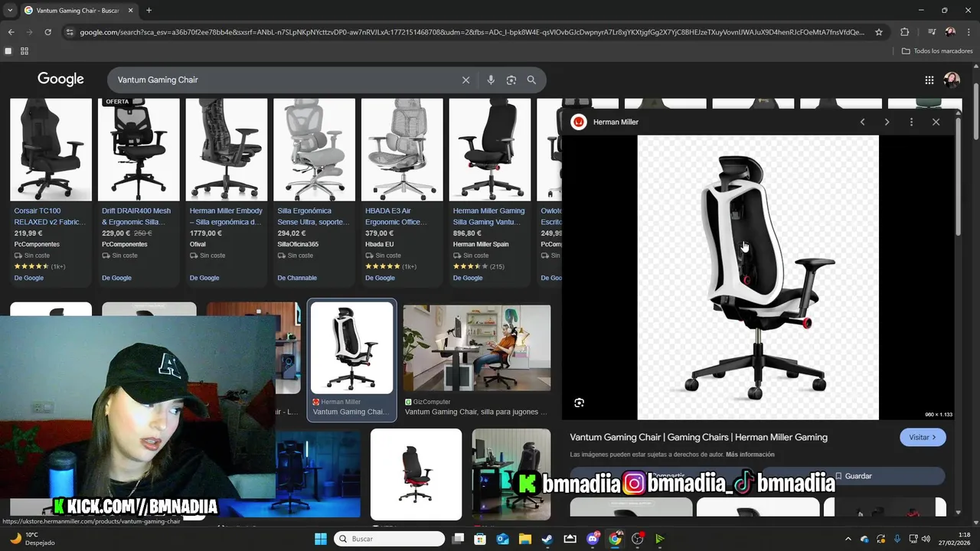Screen dimensions: 980x551
Task: Open the Google apps grid
Action: click(929, 80)
